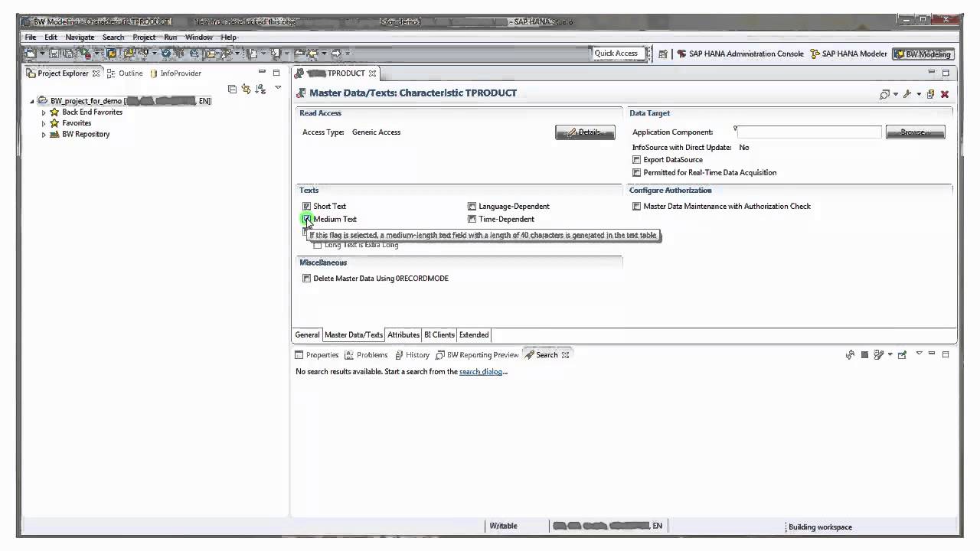Click the search/where-used icon in editor header
This screenshot has height=551, width=980.
click(x=885, y=94)
